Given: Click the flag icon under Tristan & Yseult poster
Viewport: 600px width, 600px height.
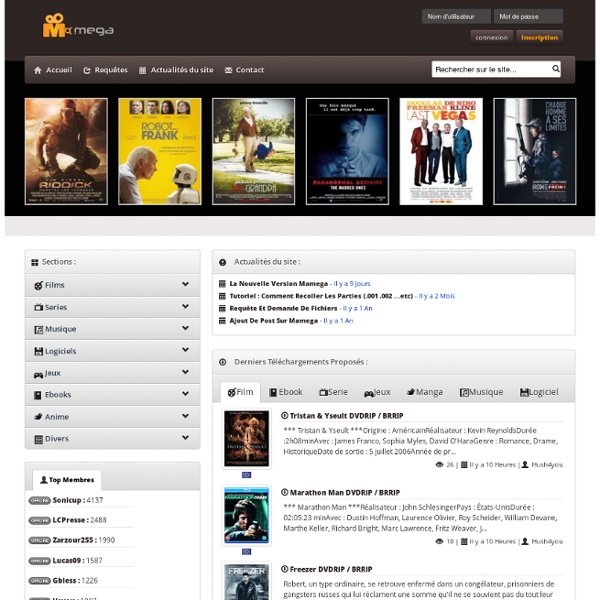Looking at the screenshot, I should pyautogui.click(x=246, y=475).
